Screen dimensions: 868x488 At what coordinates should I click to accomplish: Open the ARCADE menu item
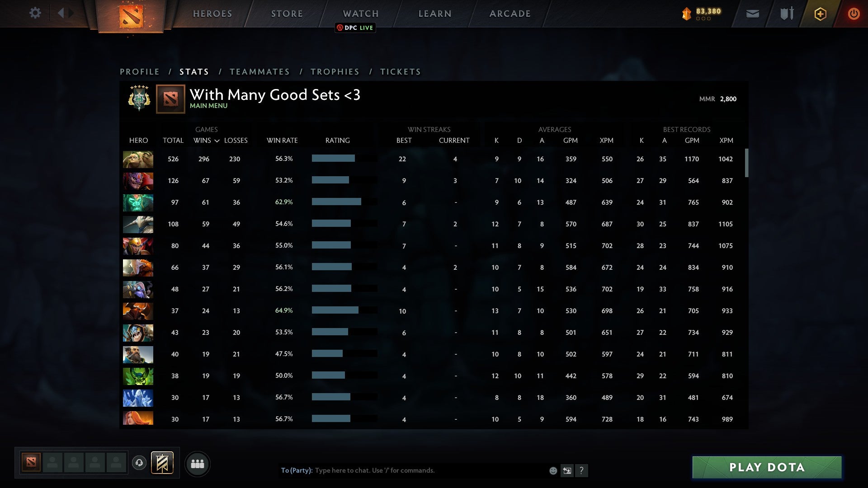coord(509,14)
